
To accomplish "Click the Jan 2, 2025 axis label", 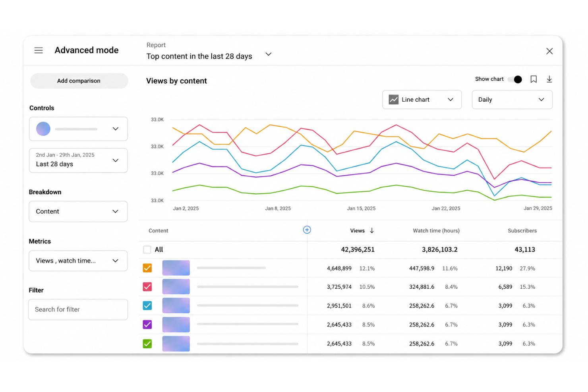I will pos(186,209).
